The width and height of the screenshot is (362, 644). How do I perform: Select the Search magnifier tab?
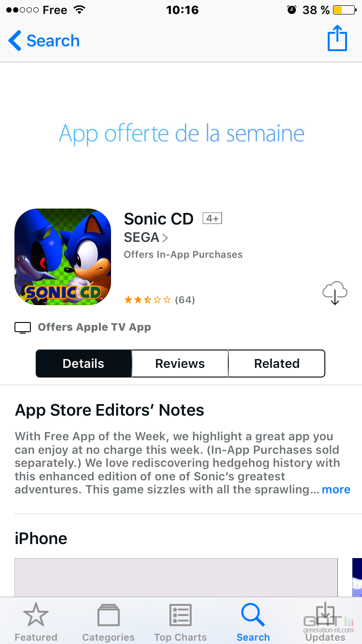[x=253, y=616]
